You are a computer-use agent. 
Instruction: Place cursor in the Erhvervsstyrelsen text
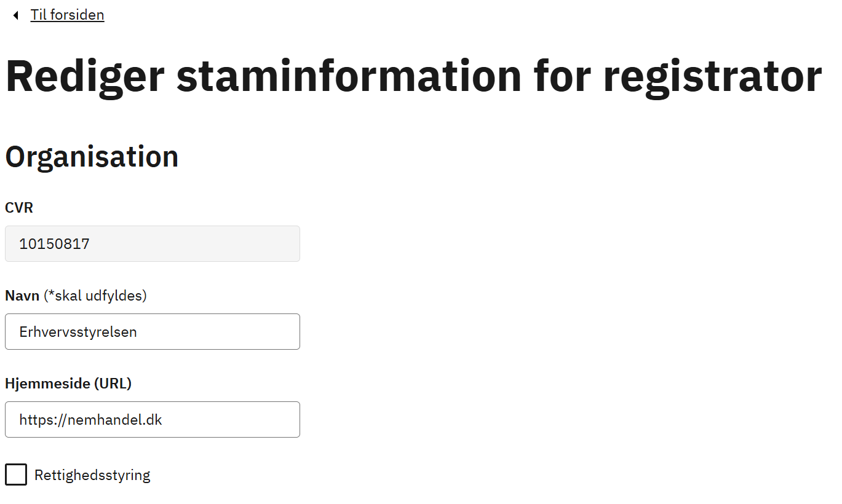[x=78, y=332]
